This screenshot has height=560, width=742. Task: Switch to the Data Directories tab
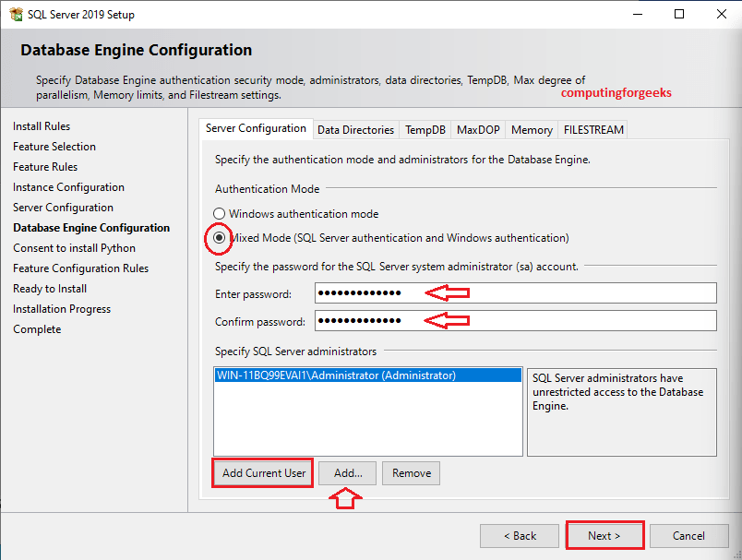click(x=355, y=129)
